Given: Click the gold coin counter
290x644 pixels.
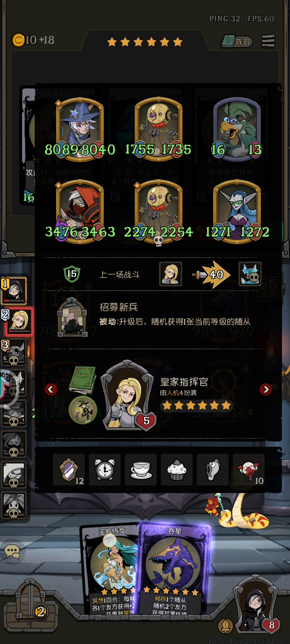Looking at the screenshot, I should point(33,40).
